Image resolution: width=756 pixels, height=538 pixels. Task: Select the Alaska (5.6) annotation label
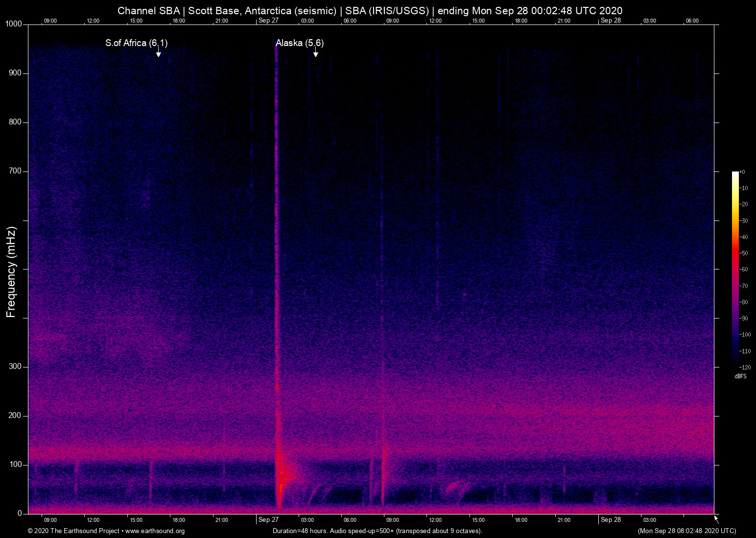point(300,43)
